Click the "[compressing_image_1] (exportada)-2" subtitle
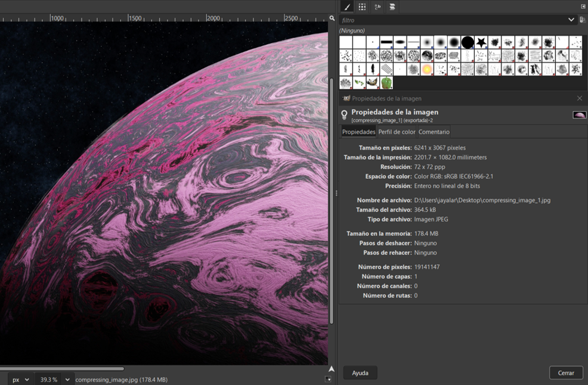Viewport: 588px width, 385px height. click(x=392, y=120)
